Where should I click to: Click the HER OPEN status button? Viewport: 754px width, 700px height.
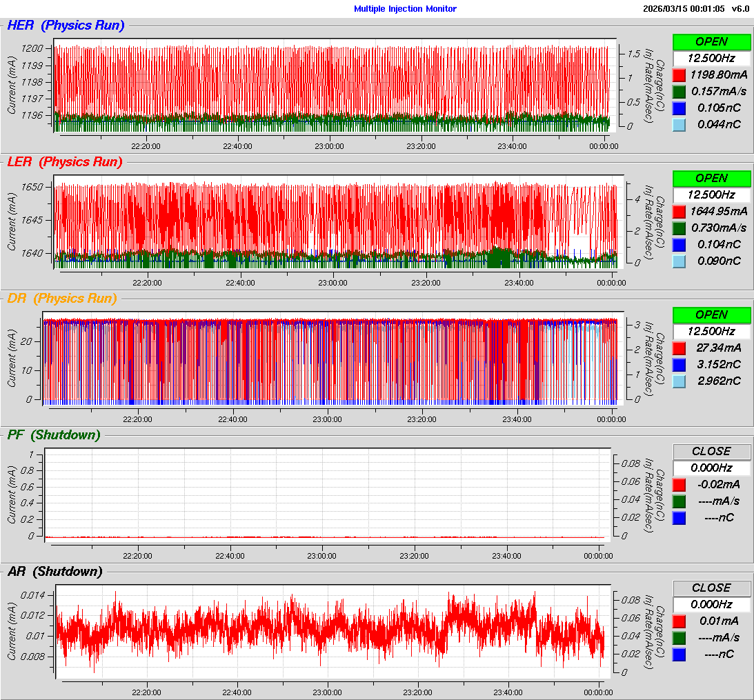(x=711, y=41)
